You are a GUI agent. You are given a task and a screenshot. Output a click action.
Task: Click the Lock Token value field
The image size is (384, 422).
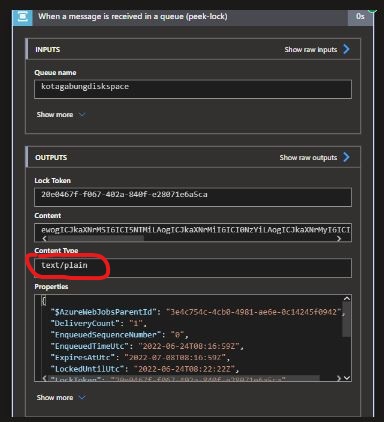(193, 197)
